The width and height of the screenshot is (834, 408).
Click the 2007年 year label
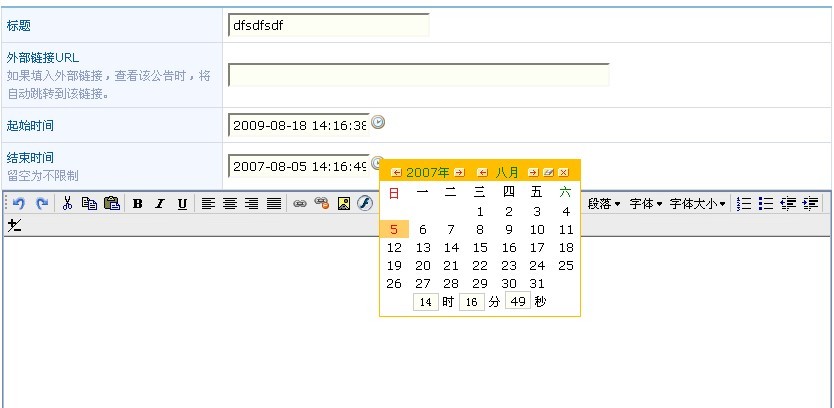(x=428, y=172)
